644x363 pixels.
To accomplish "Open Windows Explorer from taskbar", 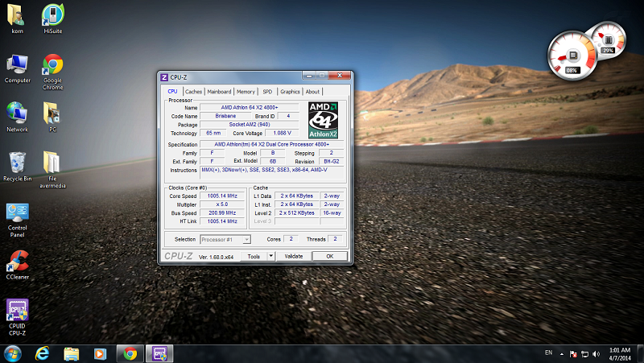I will click(x=71, y=353).
